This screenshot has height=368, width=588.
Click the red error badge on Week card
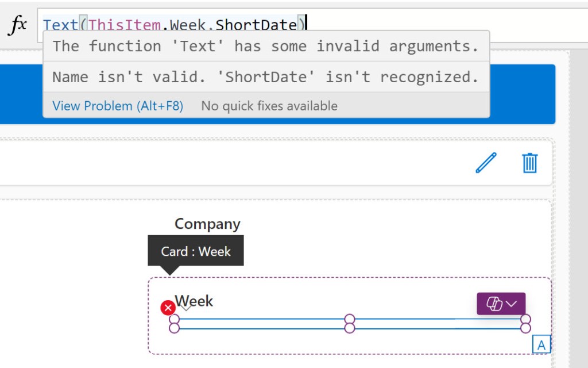(168, 308)
